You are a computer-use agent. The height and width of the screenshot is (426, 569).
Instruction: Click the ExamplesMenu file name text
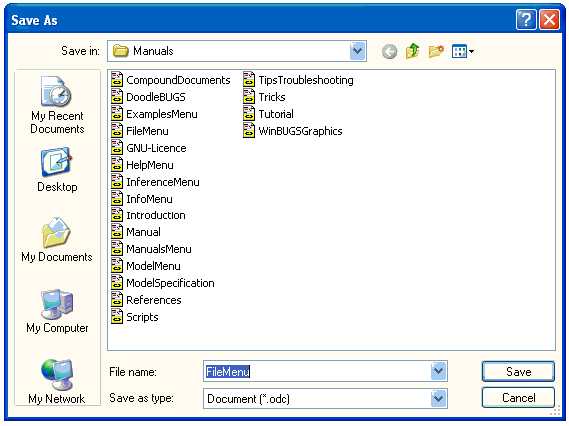click(162, 114)
